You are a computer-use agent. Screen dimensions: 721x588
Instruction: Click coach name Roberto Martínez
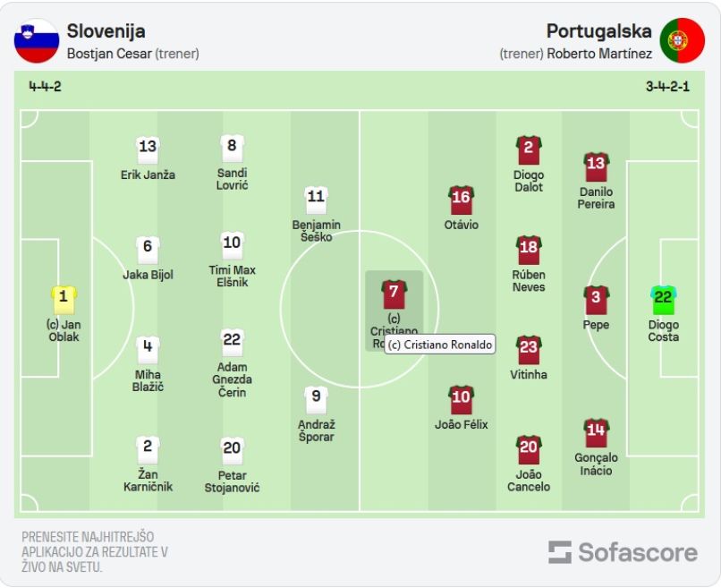(599, 54)
